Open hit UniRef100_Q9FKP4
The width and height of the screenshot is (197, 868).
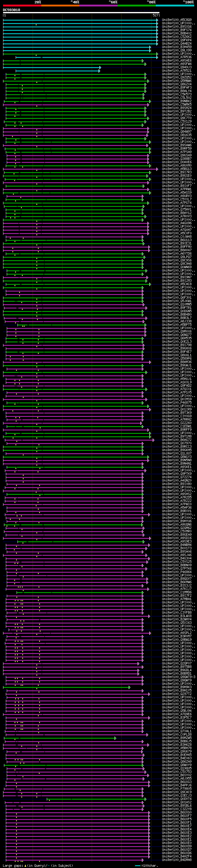point(177,40)
